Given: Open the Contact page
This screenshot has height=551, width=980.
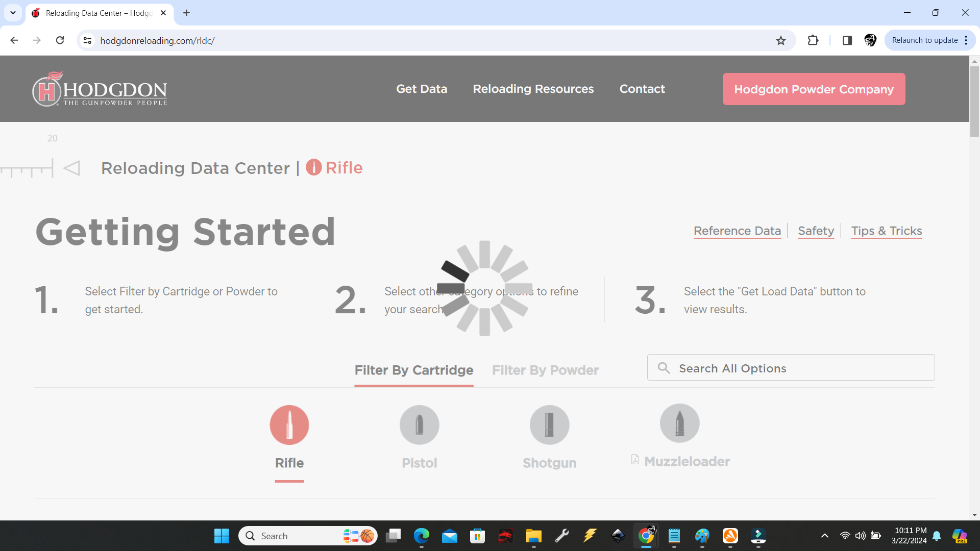Looking at the screenshot, I should tap(642, 89).
